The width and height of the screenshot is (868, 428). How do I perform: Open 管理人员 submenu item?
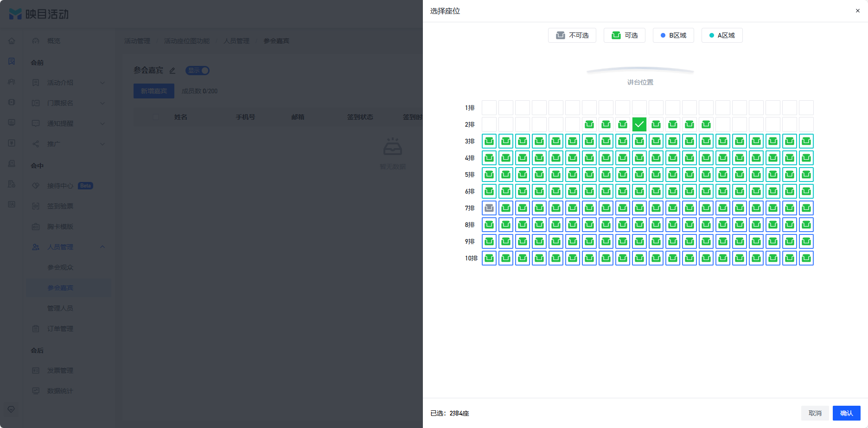69,308
